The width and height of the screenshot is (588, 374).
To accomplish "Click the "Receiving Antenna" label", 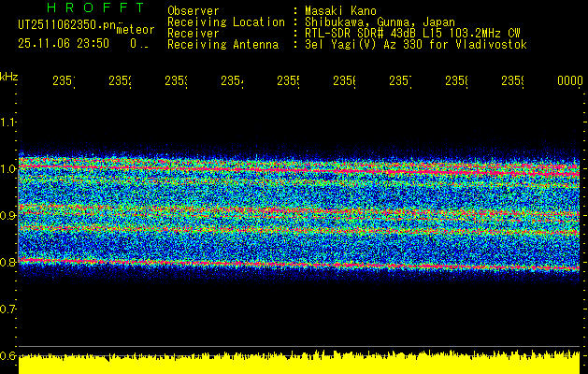I will [222, 45].
